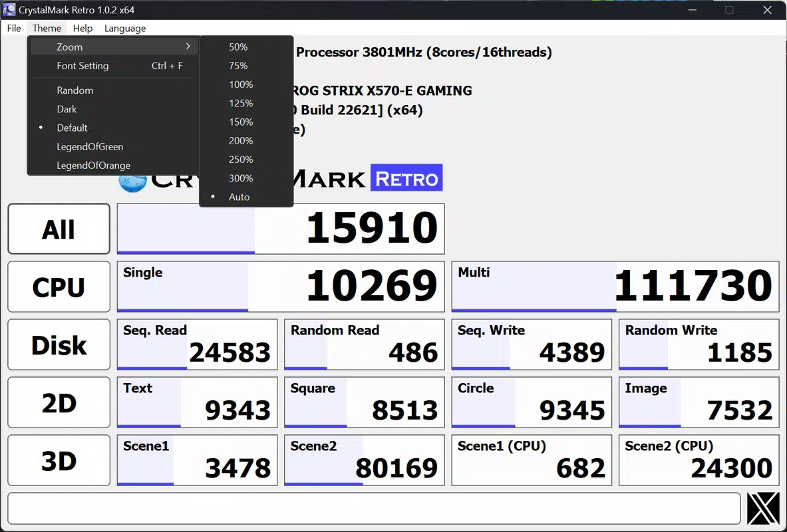Image resolution: width=787 pixels, height=532 pixels.
Task: Close the CrystalMark Retro window
Action: pyautogui.click(x=767, y=10)
